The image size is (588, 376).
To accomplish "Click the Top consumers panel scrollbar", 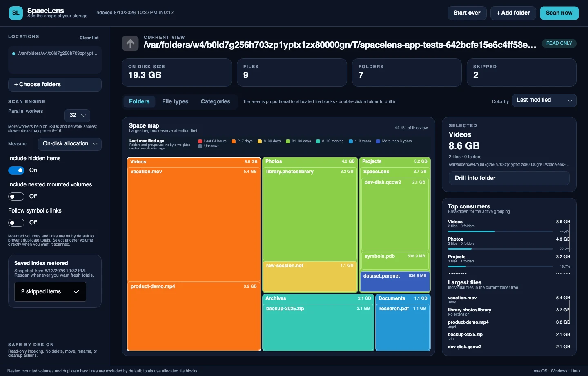I will click(570, 237).
